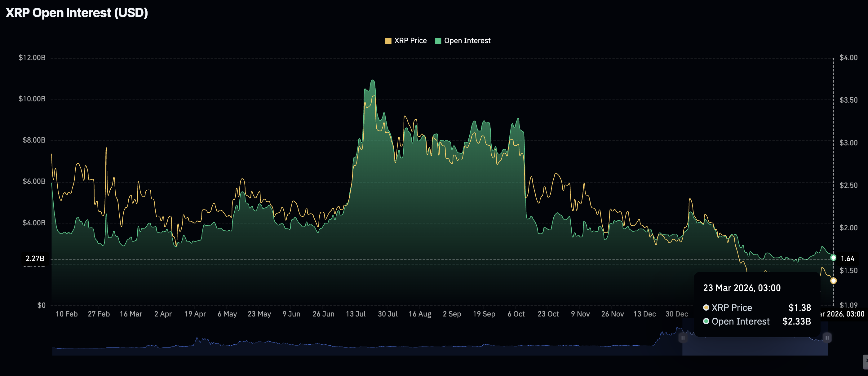Click the XRP Open Interest (USD) title
The width and height of the screenshot is (868, 376).
pos(77,13)
